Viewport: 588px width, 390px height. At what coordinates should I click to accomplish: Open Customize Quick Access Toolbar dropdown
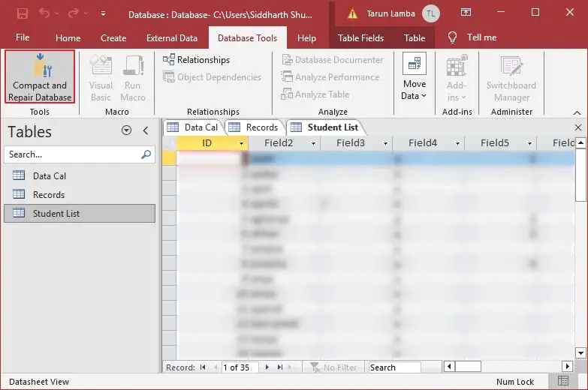tap(103, 13)
